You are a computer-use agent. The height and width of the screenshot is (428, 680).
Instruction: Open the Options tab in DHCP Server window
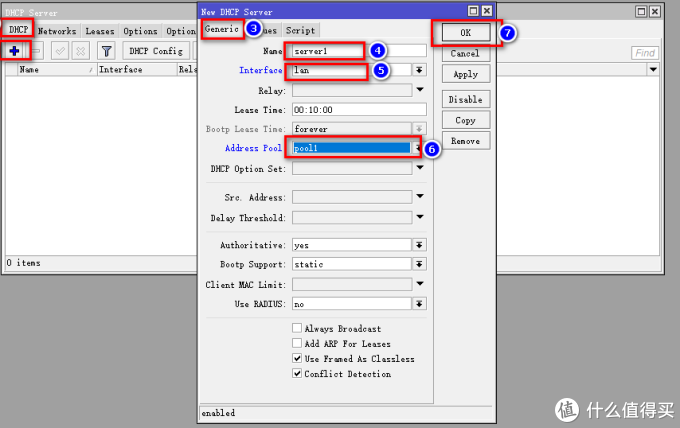[x=140, y=31]
